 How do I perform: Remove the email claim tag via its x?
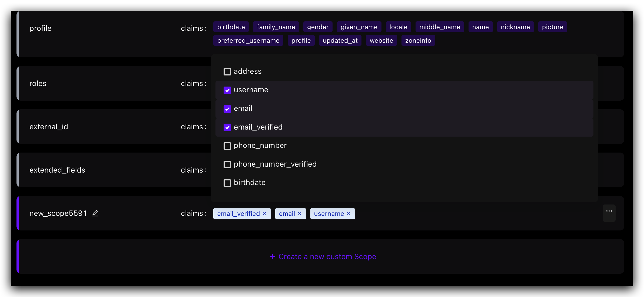click(300, 214)
